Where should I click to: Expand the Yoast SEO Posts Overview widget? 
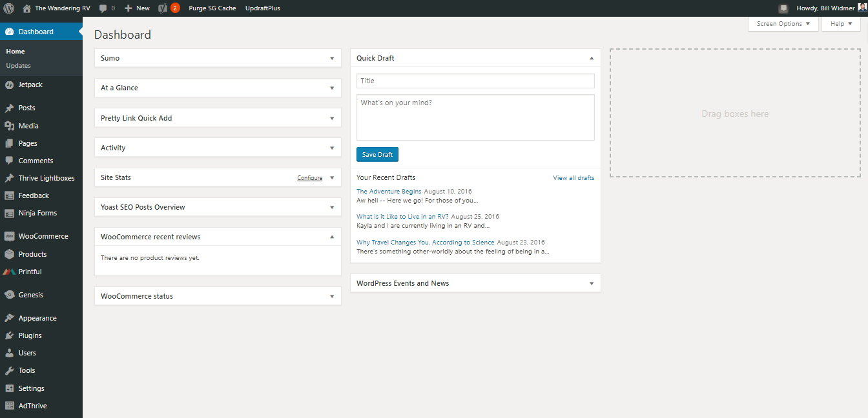[332, 207]
